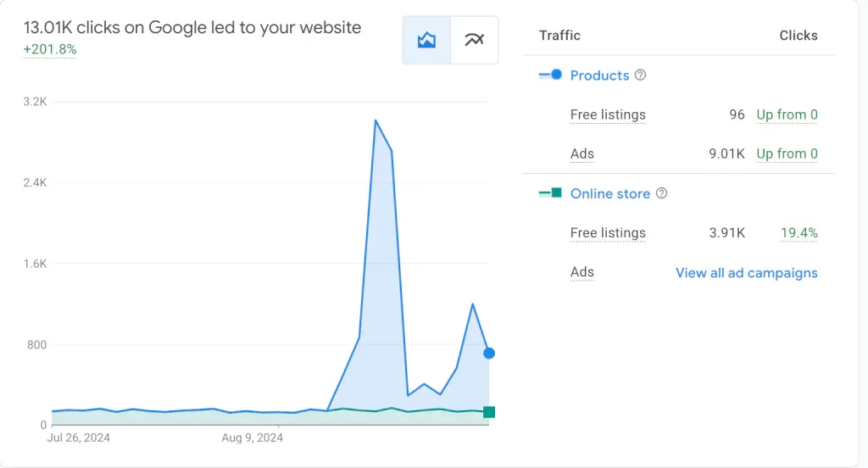Click the help icon beside Online store
Screen dimensions: 868x468
click(x=662, y=193)
